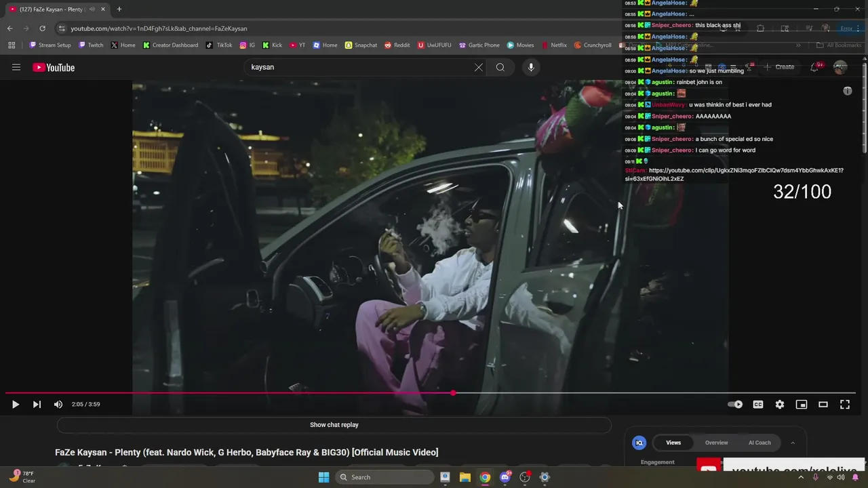Enter full screen mode
The image size is (868, 488).
[x=845, y=405]
